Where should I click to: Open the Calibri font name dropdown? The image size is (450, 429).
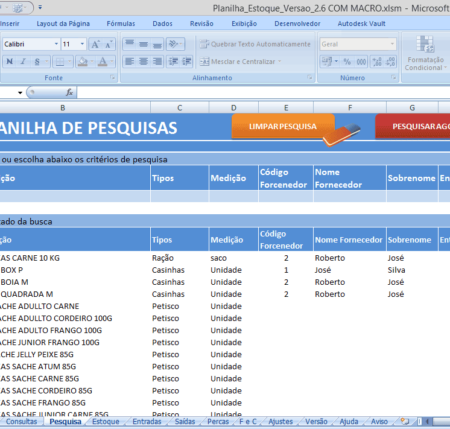(56, 44)
